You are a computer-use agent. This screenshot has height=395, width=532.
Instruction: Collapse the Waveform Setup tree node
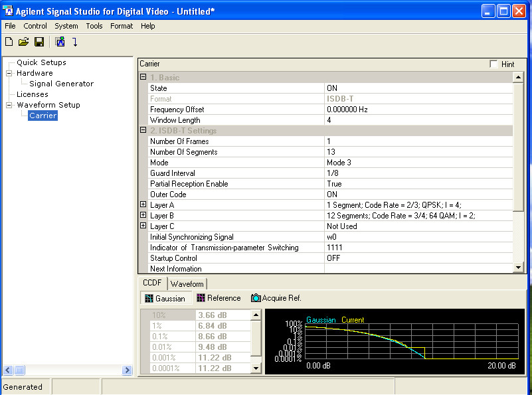coord(9,105)
